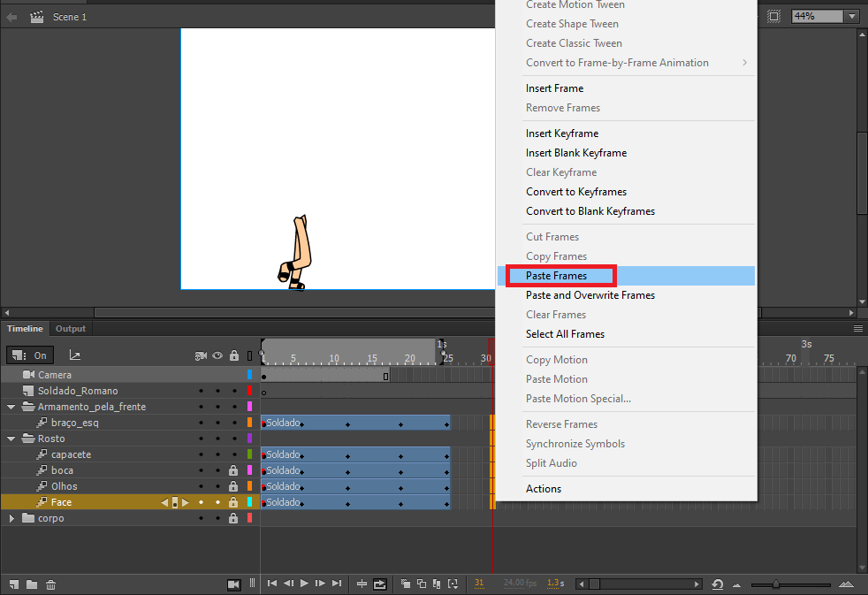Expand the corpo layer folder

pos(11,518)
